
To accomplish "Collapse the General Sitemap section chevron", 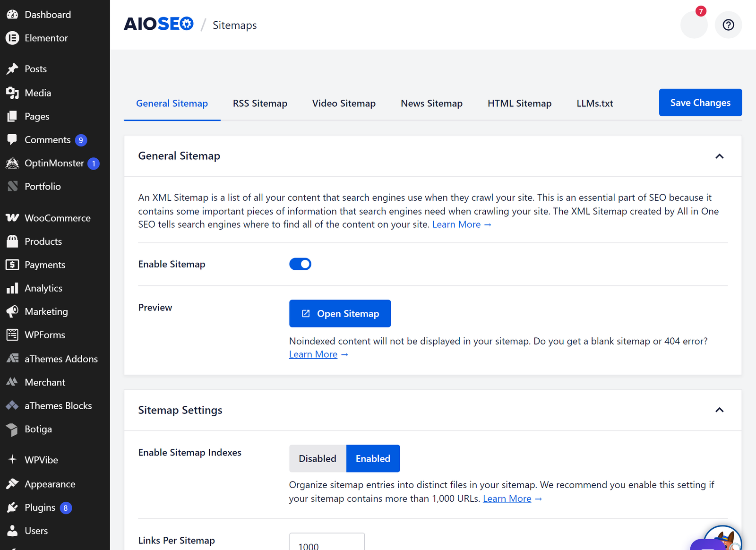I will pyautogui.click(x=719, y=156).
